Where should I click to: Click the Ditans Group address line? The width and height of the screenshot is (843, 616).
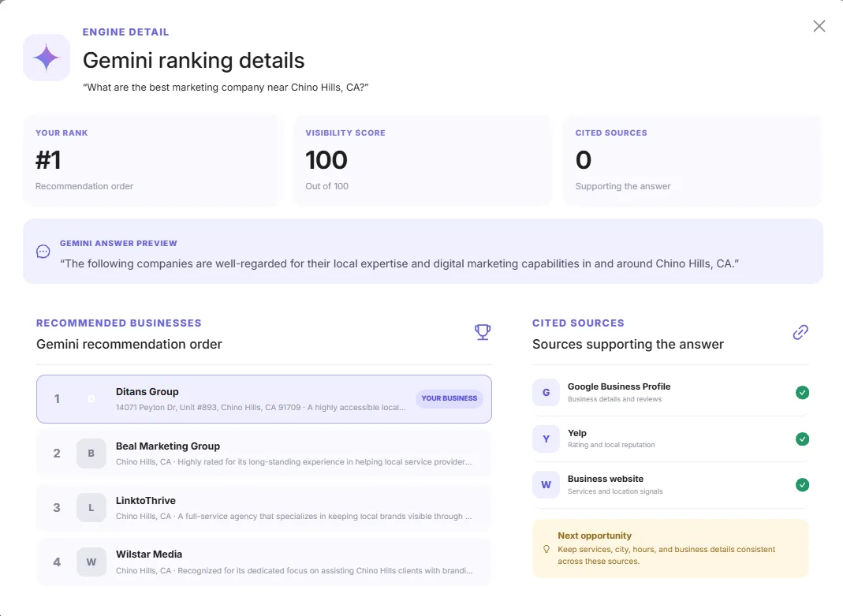[261, 408]
